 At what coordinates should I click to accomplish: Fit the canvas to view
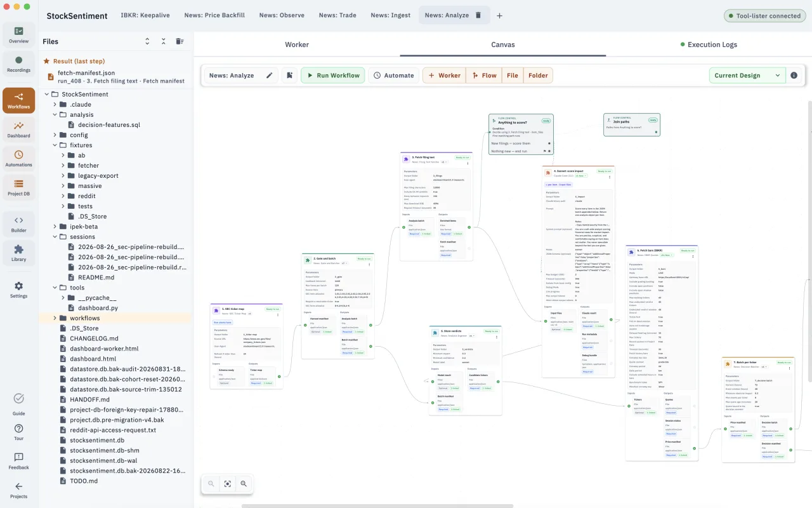[228, 484]
